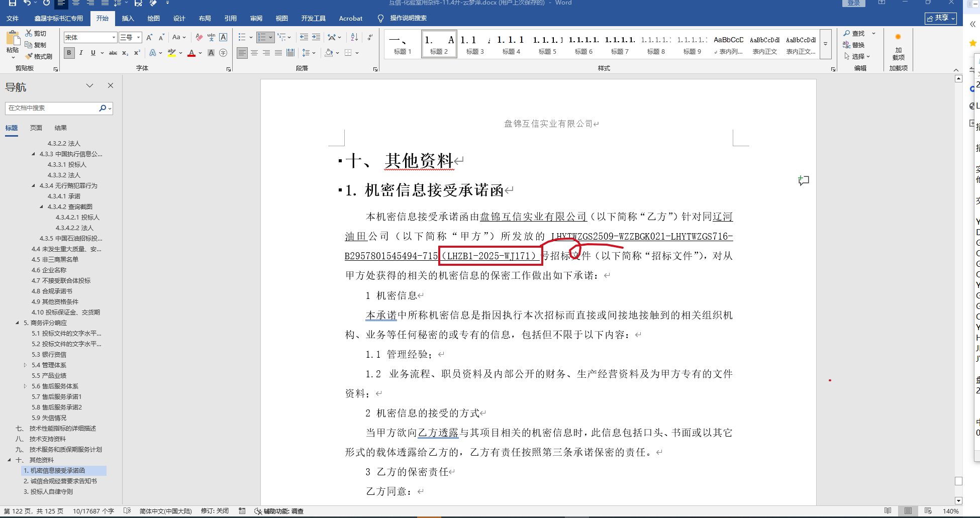Apply red font color
This screenshot has height=518, width=980.
click(191, 53)
